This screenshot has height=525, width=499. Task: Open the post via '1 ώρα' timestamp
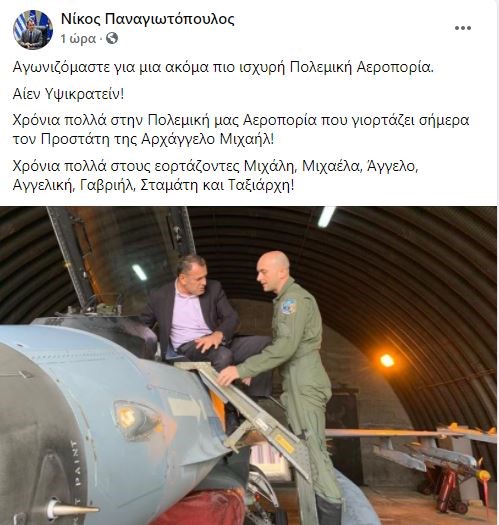pyautogui.click(x=78, y=39)
